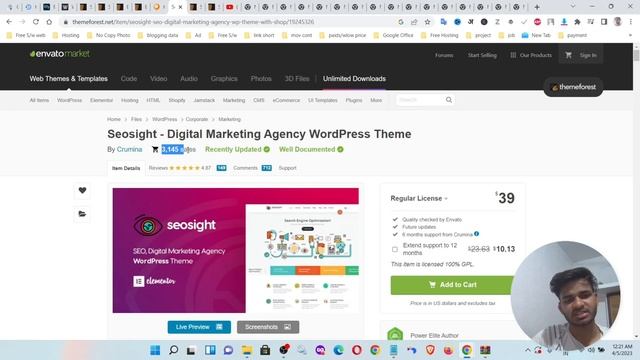The width and height of the screenshot is (640, 360).
Task: Click the browser address bar URL
Action: pyautogui.click(x=193, y=22)
